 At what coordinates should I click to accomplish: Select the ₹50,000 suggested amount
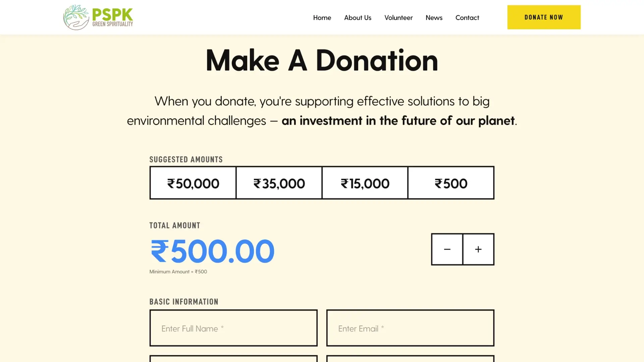(193, 183)
